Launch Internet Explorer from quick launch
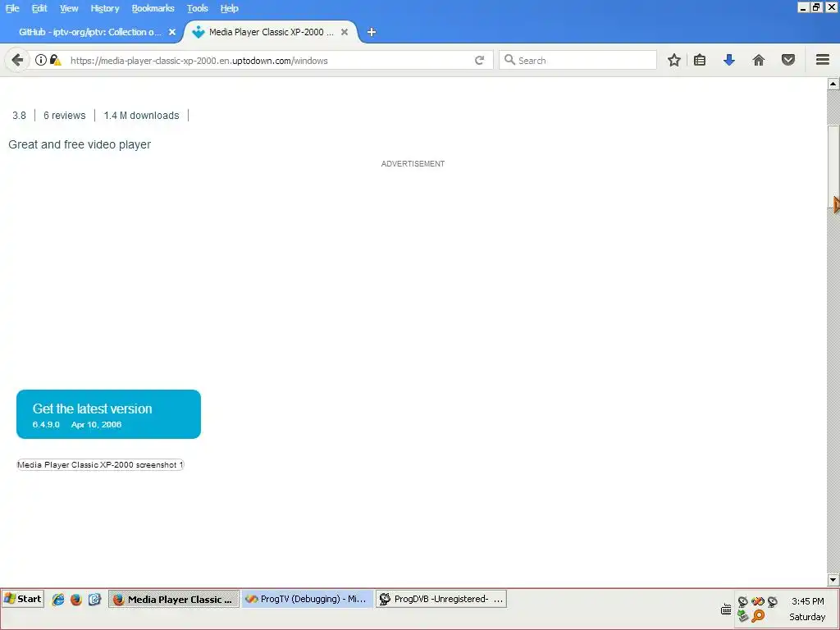Image resolution: width=840 pixels, height=630 pixels. coord(58,600)
